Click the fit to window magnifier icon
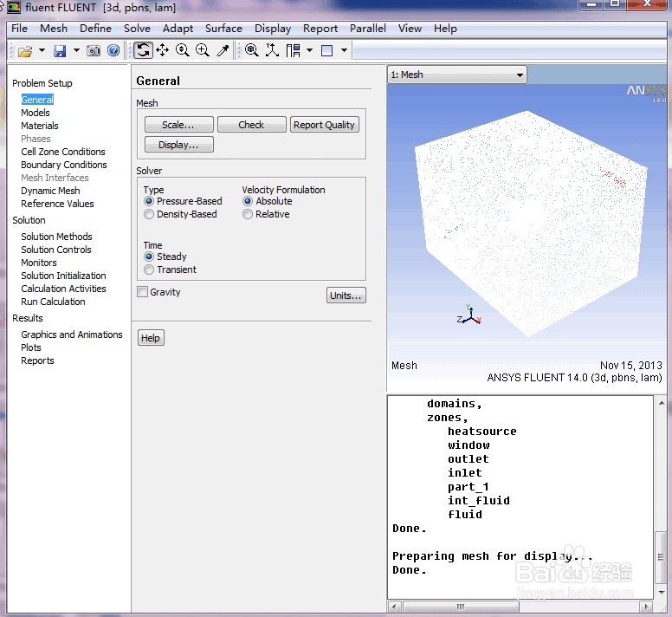 [252, 50]
